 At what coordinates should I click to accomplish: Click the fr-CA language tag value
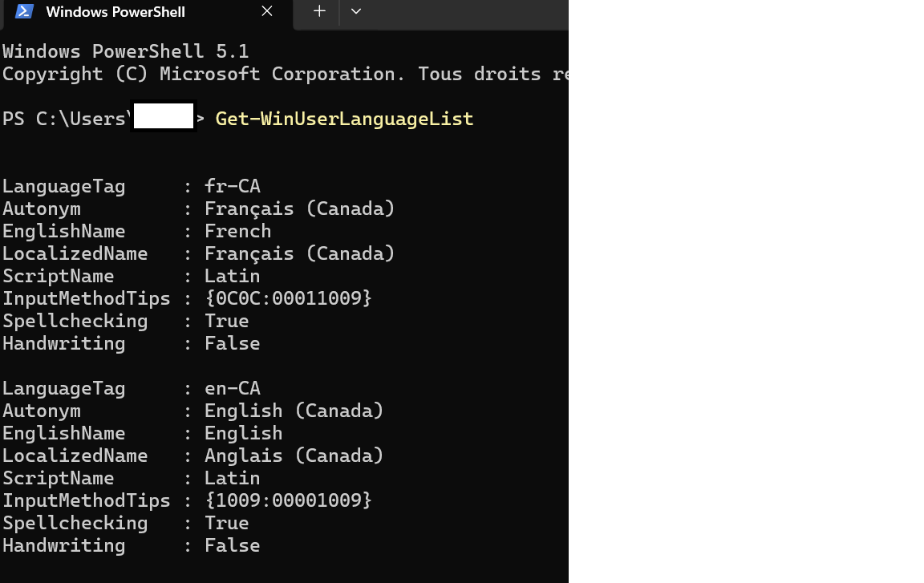(x=232, y=186)
